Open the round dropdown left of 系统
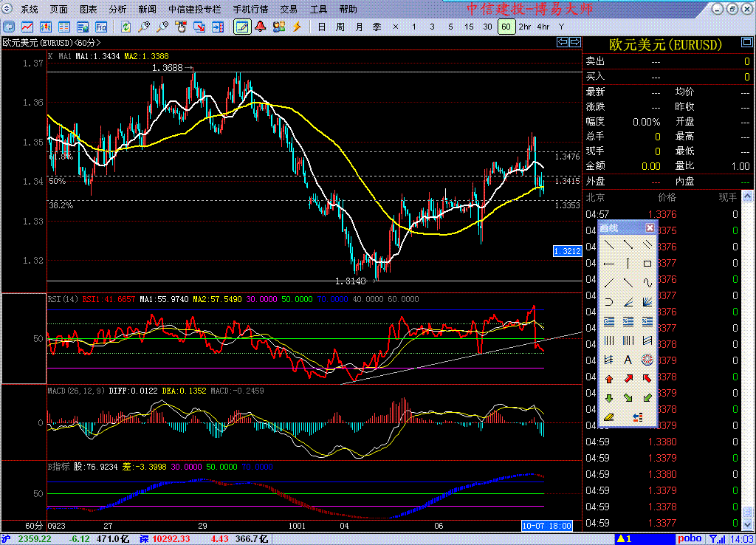 8,9
